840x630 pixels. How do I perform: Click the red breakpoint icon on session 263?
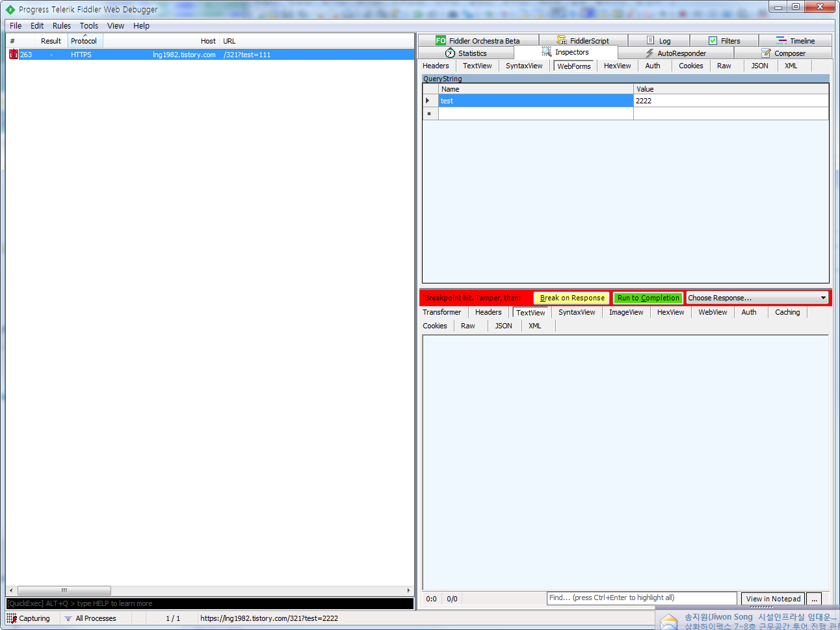click(14, 55)
